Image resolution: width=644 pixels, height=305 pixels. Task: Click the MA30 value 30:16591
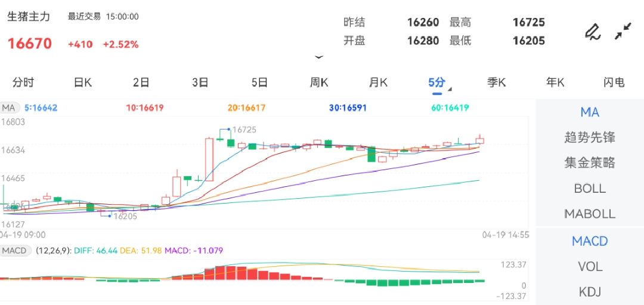[348, 108]
